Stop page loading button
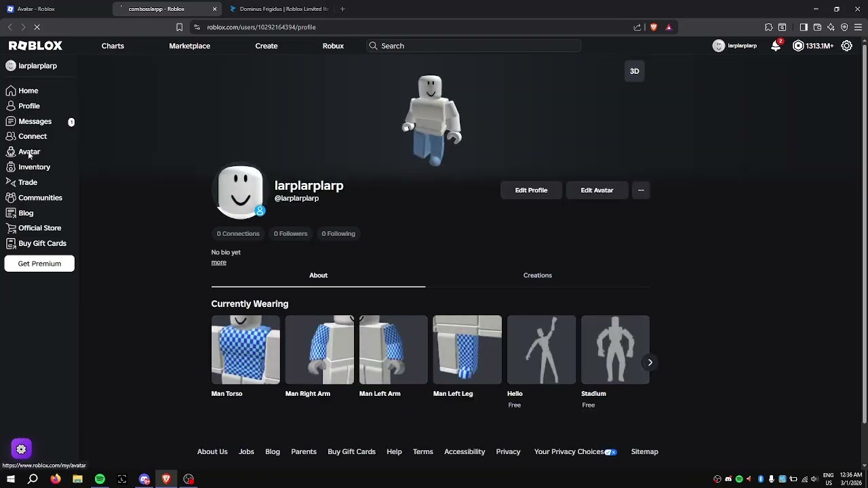868x488 pixels. tap(37, 27)
